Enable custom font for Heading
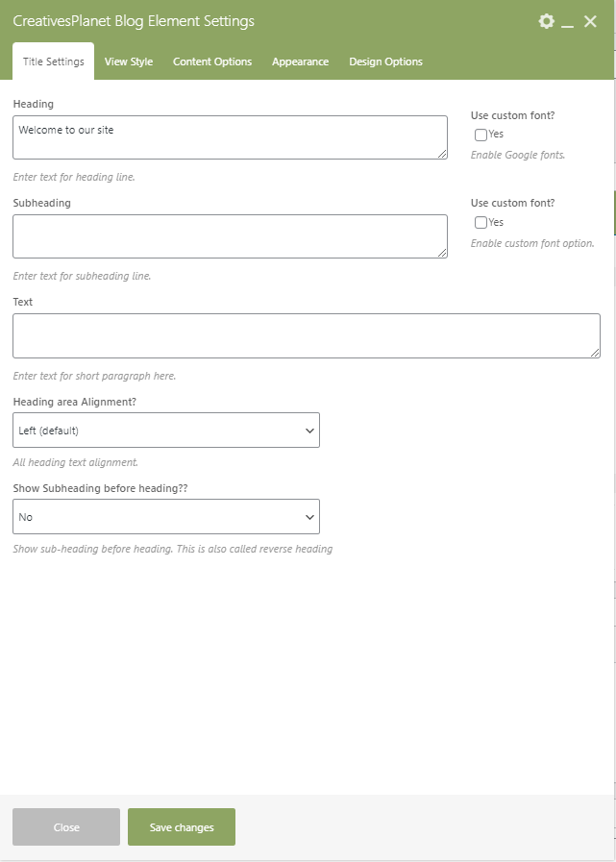616x862 pixels. click(x=480, y=135)
